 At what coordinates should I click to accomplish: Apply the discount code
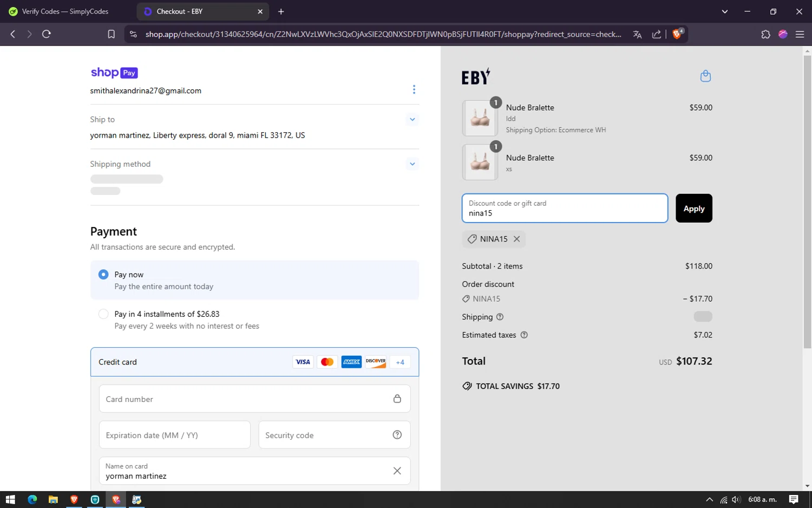coord(694,208)
